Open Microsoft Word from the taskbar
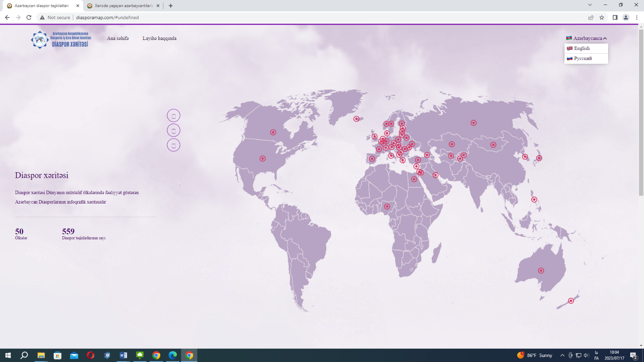Screen dimensions: 644x362 pos(123,355)
